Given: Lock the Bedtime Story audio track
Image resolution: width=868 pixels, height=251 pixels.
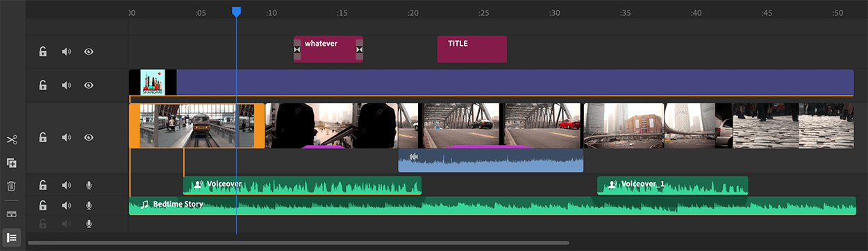Looking at the screenshot, I should pos(42,205).
